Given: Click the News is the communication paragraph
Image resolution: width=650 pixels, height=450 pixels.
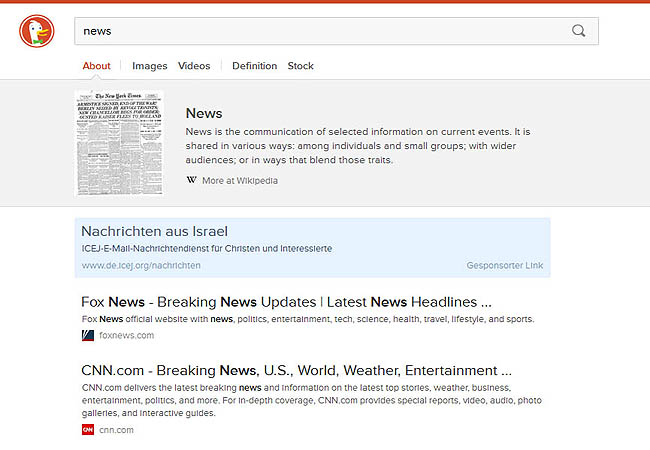Looking at the screenshot, I should pos(358,145).
